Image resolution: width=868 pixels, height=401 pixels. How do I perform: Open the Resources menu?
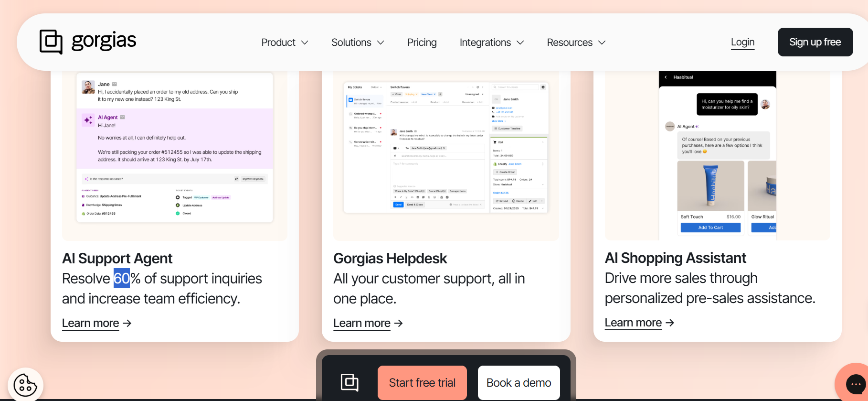click(x=576, y=43)
